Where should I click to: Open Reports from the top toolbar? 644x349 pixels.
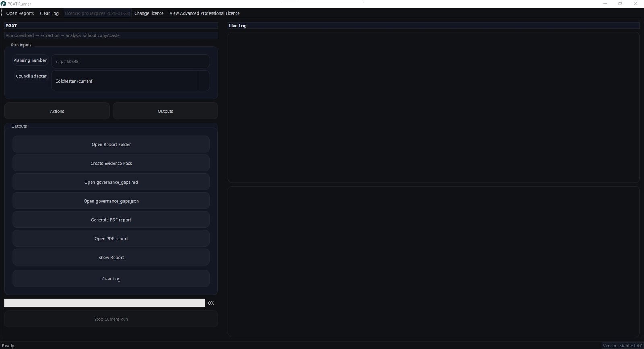pyautogui.click(x=20, y=13)
